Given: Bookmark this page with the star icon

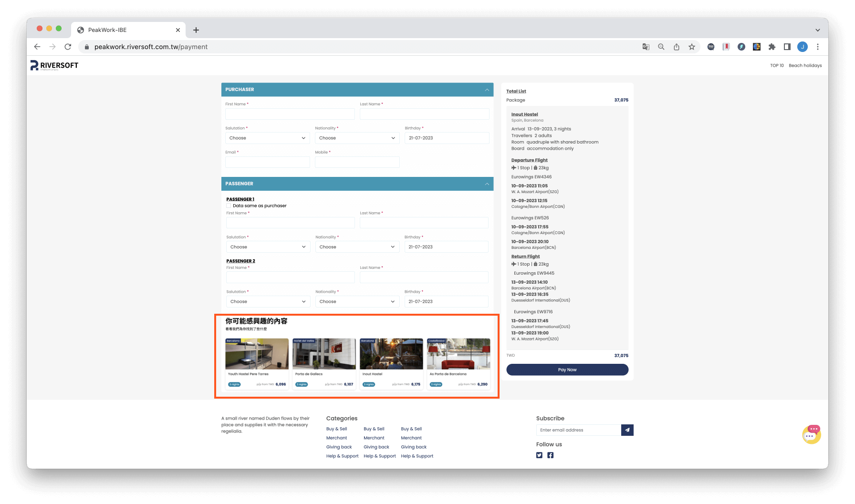Looking at the screenshot, I should pyautogui.click(x=692, y=47).
